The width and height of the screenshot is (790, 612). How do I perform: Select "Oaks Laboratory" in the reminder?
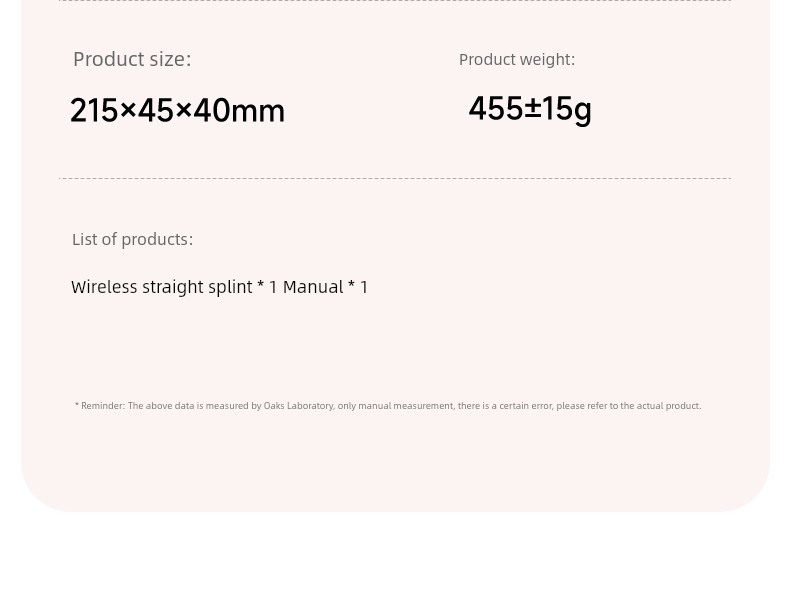click(298, 406)
